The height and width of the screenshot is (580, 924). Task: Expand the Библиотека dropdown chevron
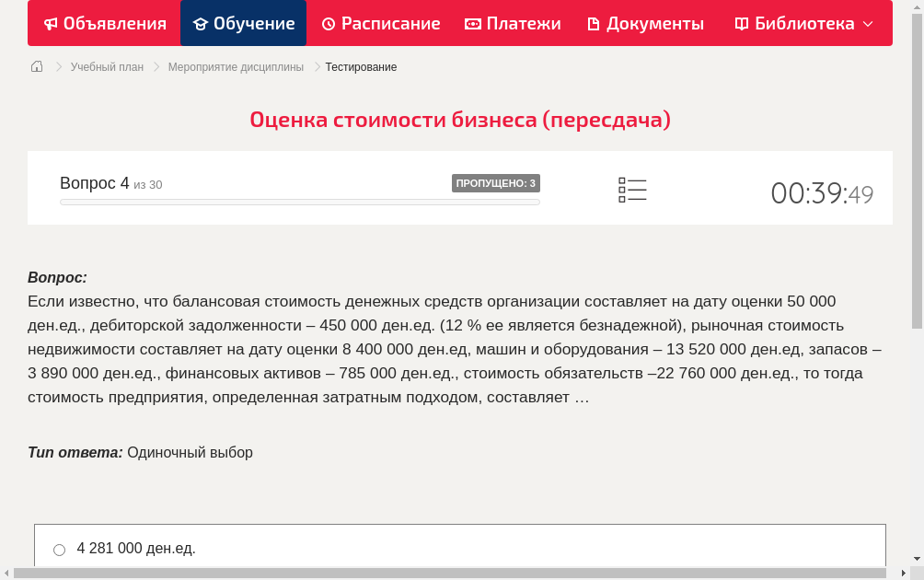point(866,24)
